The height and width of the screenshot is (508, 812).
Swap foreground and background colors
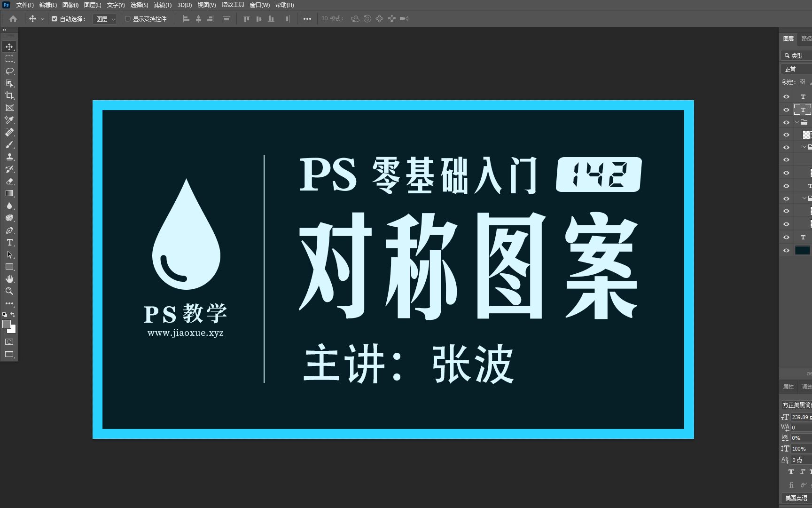[13, 315]
